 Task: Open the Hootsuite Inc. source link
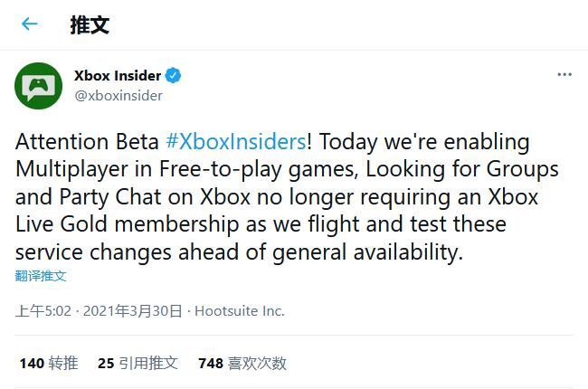point(240,311)
